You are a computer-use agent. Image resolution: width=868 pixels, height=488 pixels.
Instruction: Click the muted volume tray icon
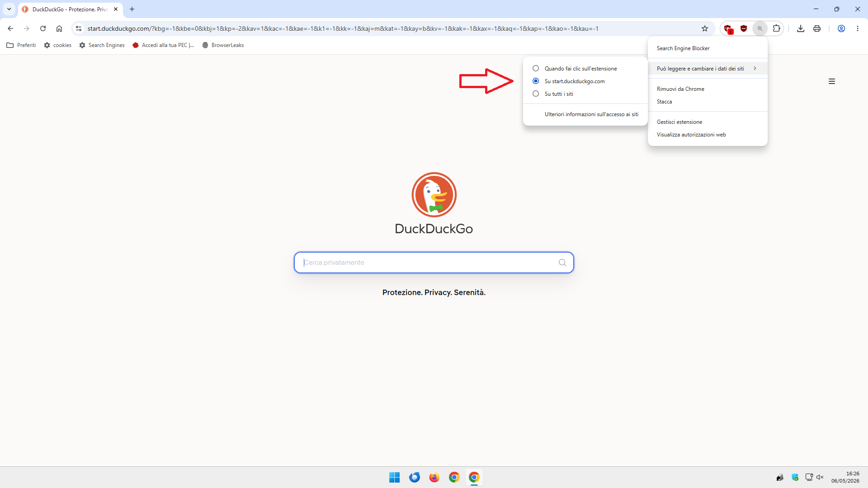pyautogui.click(x=820, y=477)
